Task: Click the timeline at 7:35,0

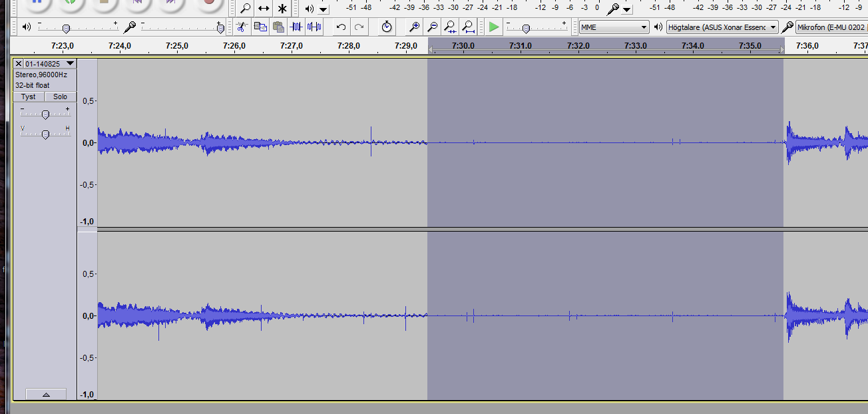Action: (x=750, y=46)
